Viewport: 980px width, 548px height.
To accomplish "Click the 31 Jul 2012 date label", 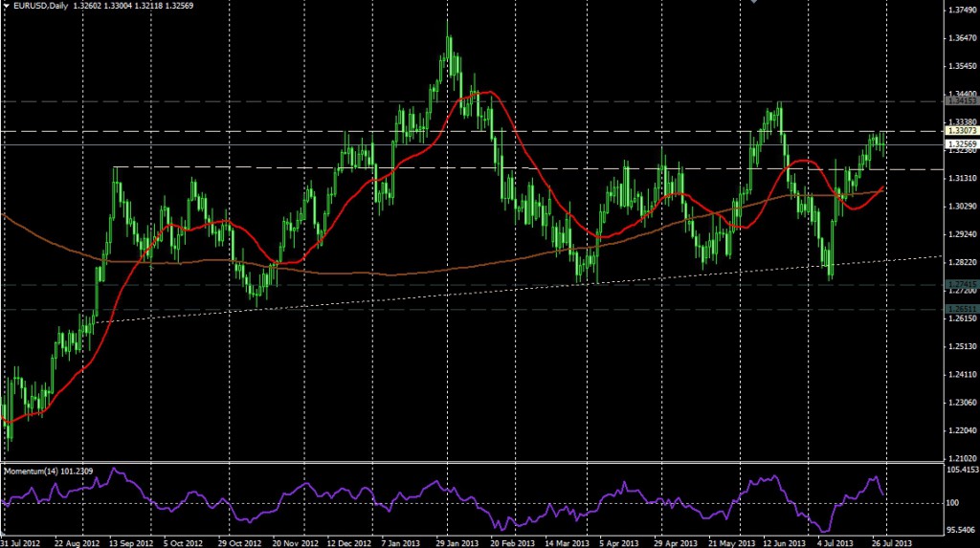I will (21, 541).
